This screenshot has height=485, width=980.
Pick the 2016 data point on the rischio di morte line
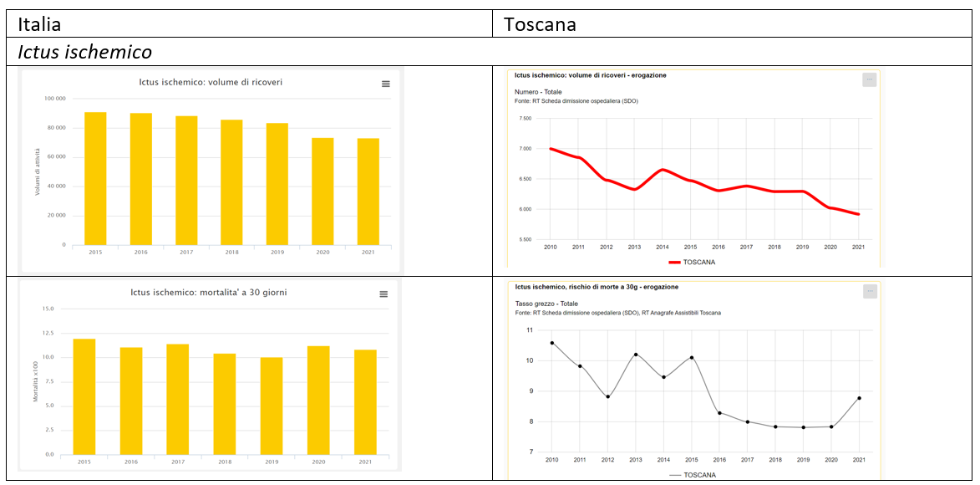click(719, 413)
